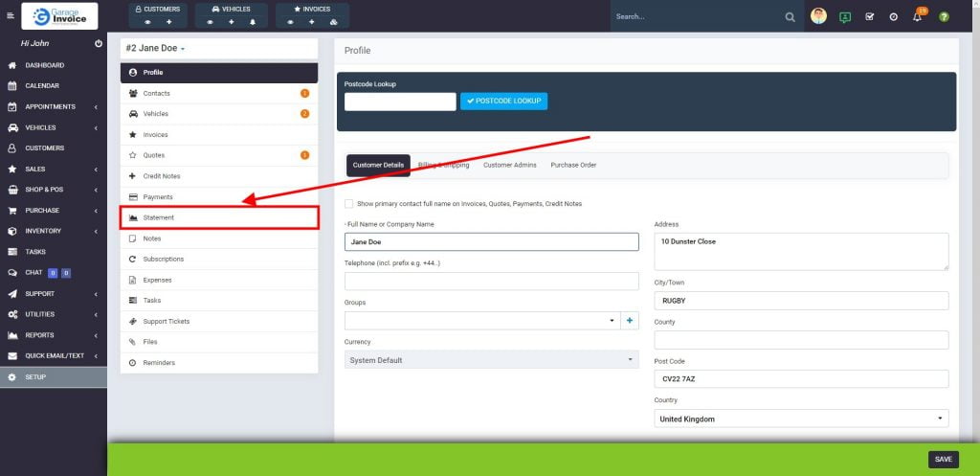Open the notifications bell in top bar
980x476 pixels.
click(x=917, y=16)
